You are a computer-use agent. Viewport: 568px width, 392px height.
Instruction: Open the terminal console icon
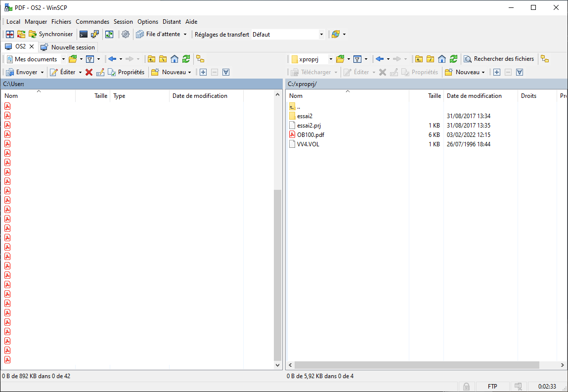84,35
